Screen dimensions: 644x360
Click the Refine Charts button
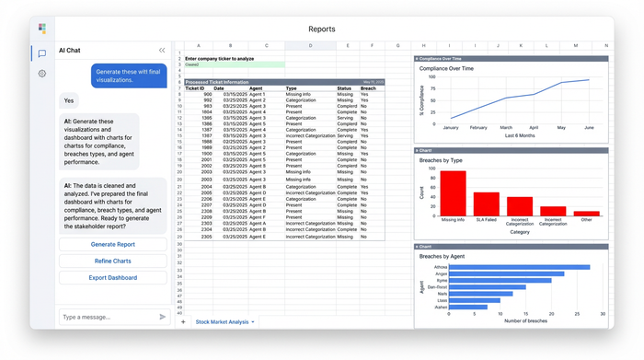(113, 261)
